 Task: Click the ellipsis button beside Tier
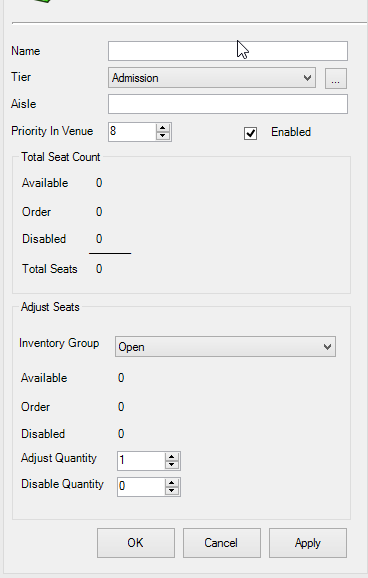336,79
